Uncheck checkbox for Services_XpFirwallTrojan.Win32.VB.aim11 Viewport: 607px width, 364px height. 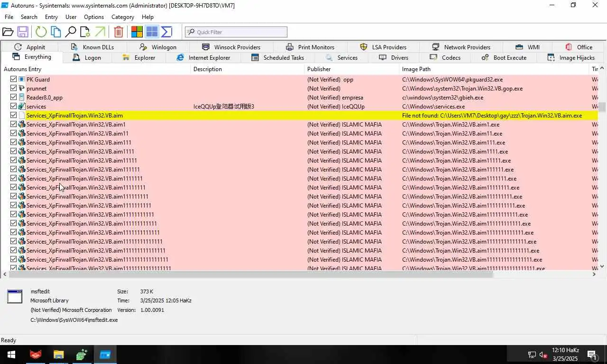tap(13, 133)
